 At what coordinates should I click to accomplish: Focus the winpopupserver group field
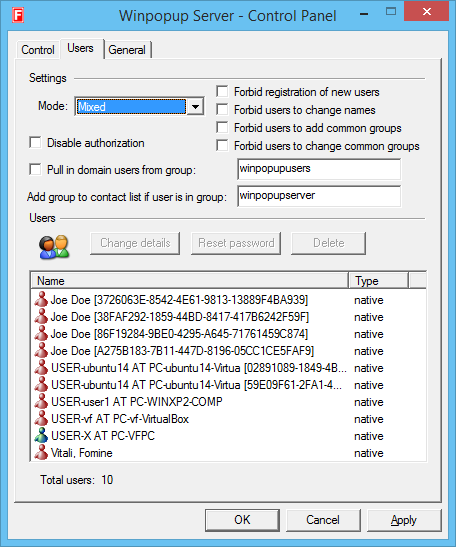point(319,196)
